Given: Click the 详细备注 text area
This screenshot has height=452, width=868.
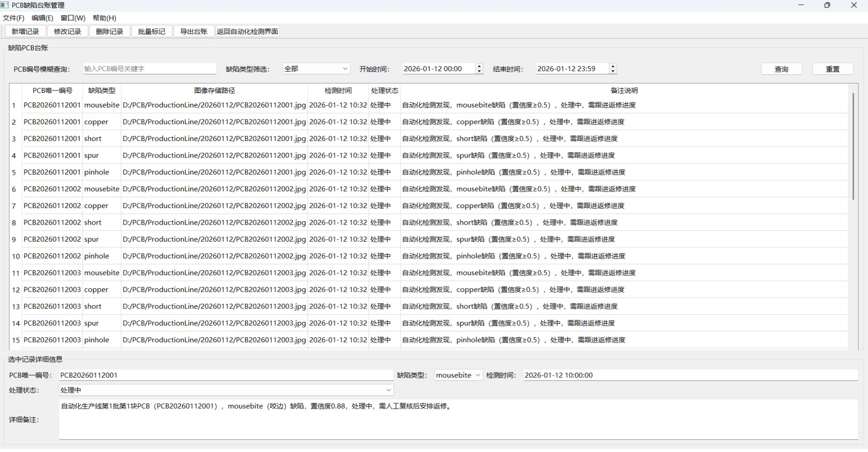Looking at the screenshot, I should click(x=458, y=419).
